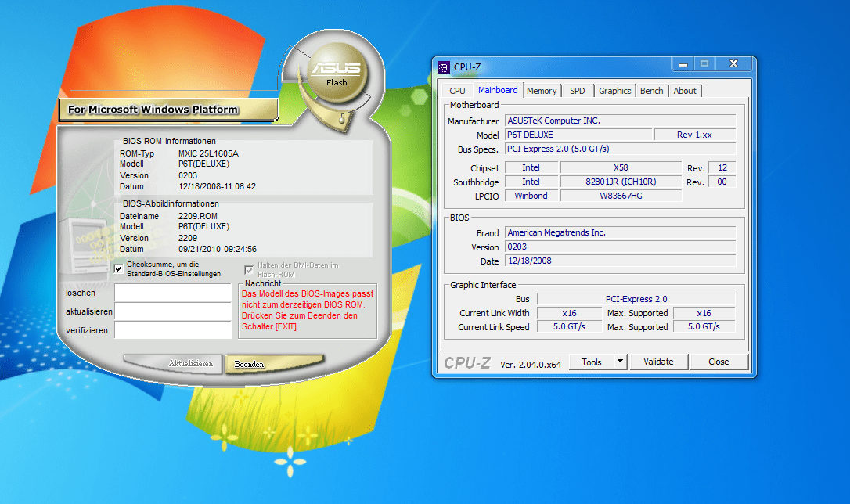Toggle the Checksumme Standard-BIOS-Einstellungen checkbox
This screenshot has width=850, height=504.
(119, 268)
